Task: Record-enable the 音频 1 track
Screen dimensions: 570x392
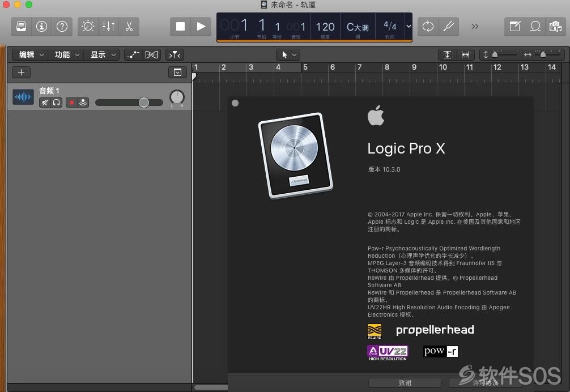Action: tap(71, 103)
